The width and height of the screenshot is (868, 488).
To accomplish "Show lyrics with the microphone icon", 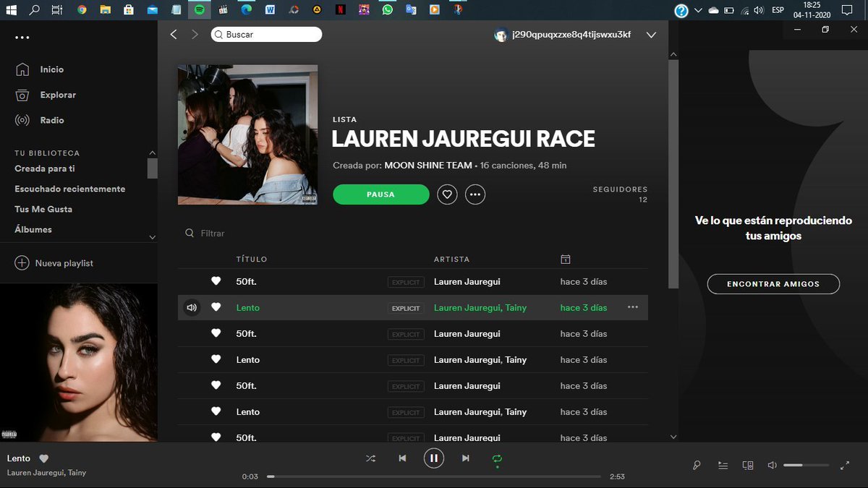I will coord(697,466).
